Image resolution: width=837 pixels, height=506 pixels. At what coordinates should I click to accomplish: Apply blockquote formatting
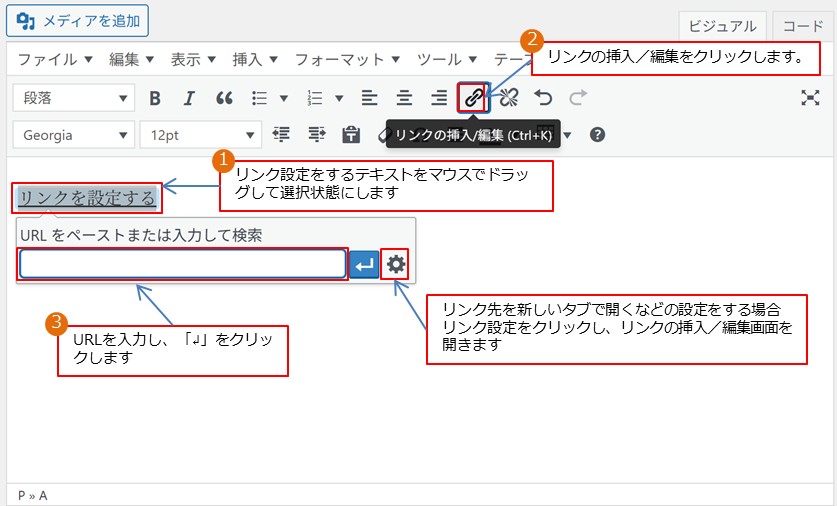(x=224, y=98)
